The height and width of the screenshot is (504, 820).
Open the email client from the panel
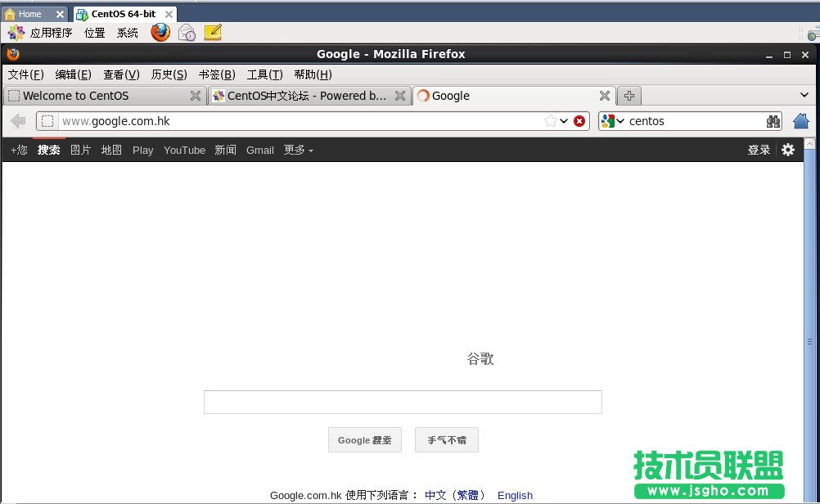coord(187,32)
